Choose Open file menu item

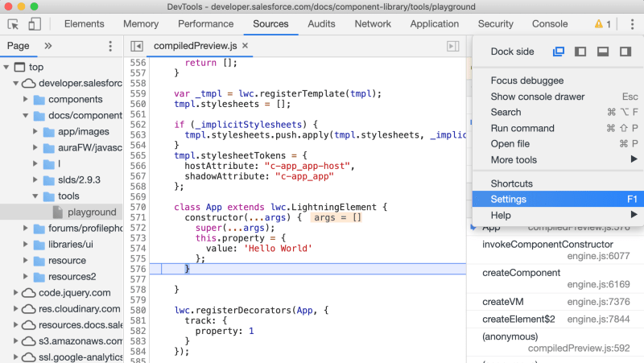coord(558,144)
